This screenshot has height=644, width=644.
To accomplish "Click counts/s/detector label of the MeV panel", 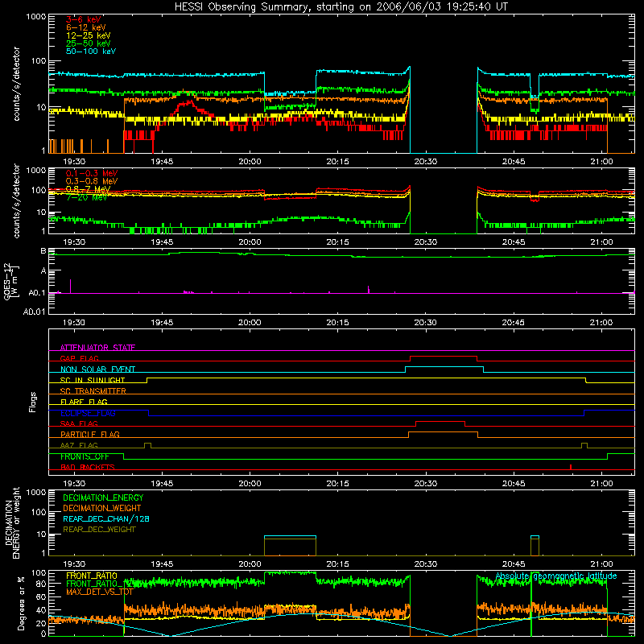I will tap(16, 200).
